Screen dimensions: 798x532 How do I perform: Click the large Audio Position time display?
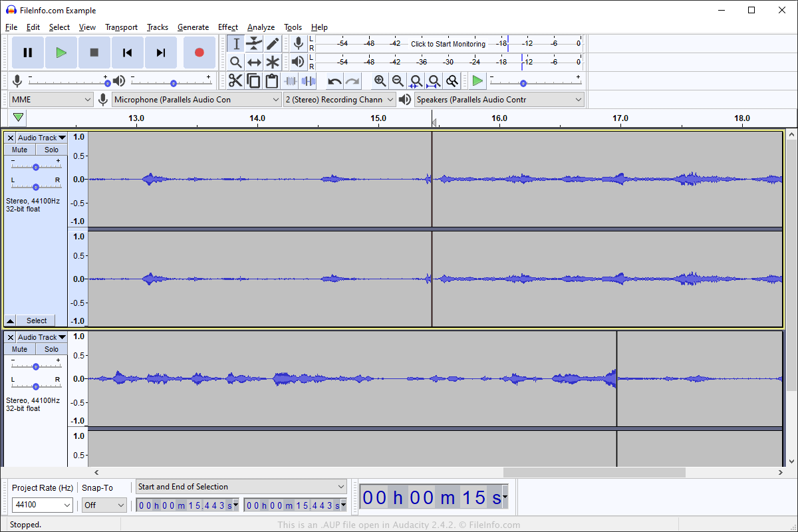pos(434,497)
